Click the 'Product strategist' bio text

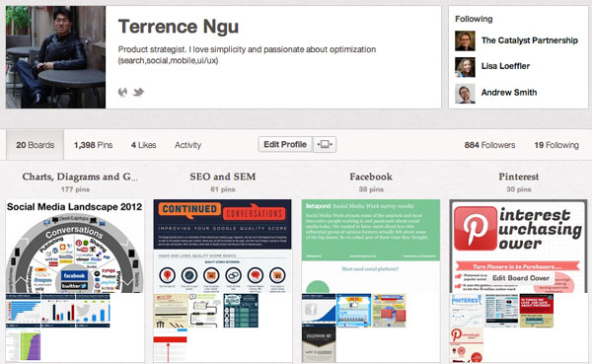tap(247, 55)
